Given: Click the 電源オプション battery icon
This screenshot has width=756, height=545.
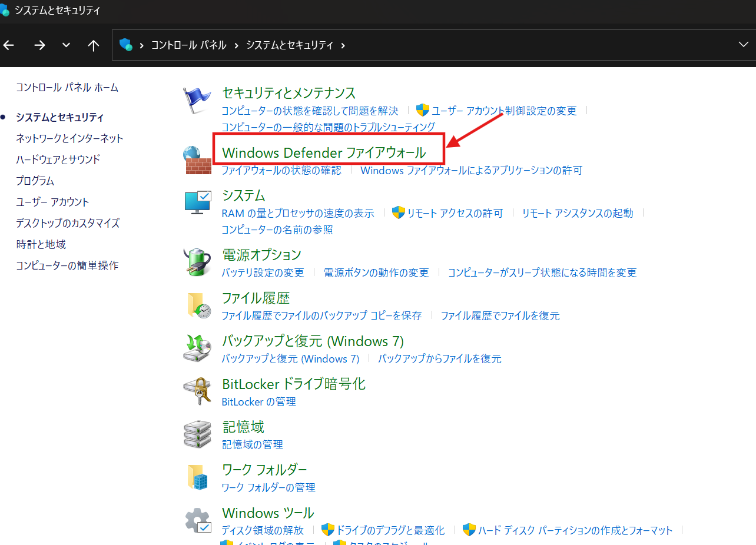Looking at the screenshot, I should pyautogui.click(x=197, y=261).
